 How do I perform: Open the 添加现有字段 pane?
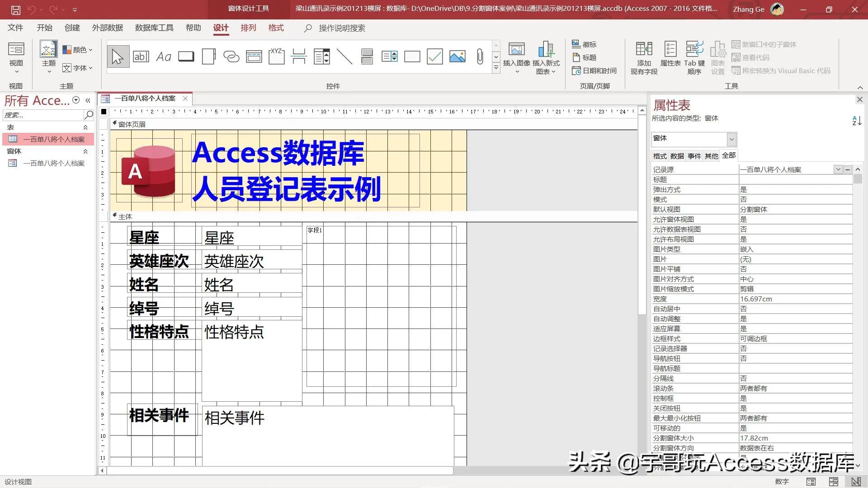tap(644, 57)
